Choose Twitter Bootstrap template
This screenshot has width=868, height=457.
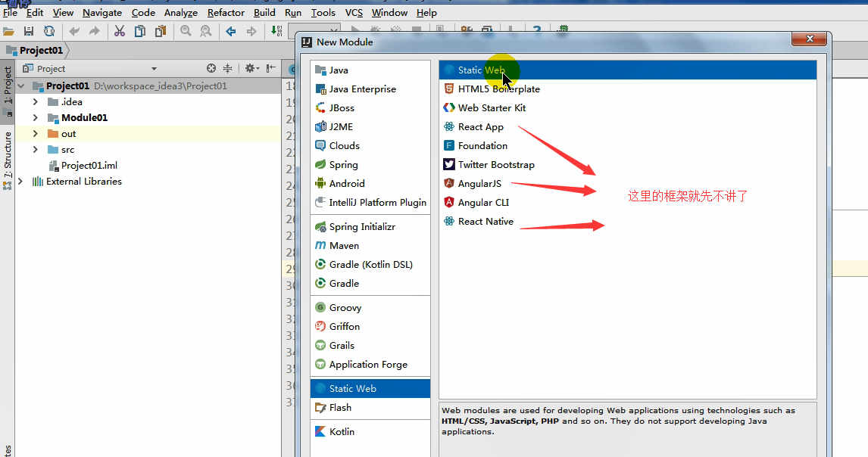pyautogui.click(x=628, y=164)
